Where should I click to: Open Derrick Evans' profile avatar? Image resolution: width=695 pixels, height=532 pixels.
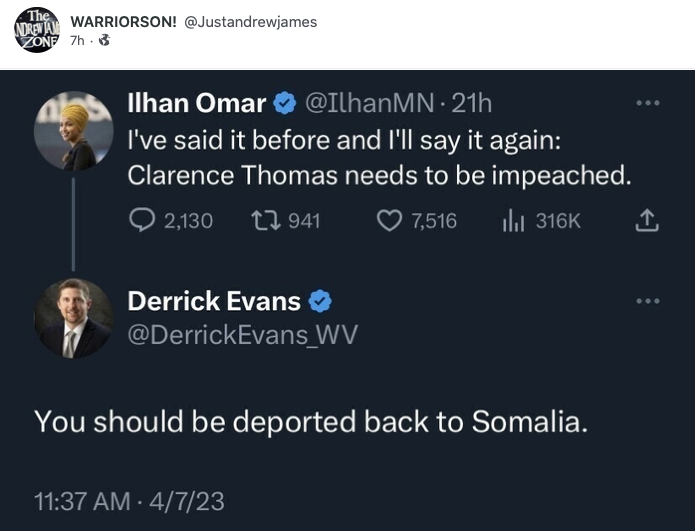point(73,319)
